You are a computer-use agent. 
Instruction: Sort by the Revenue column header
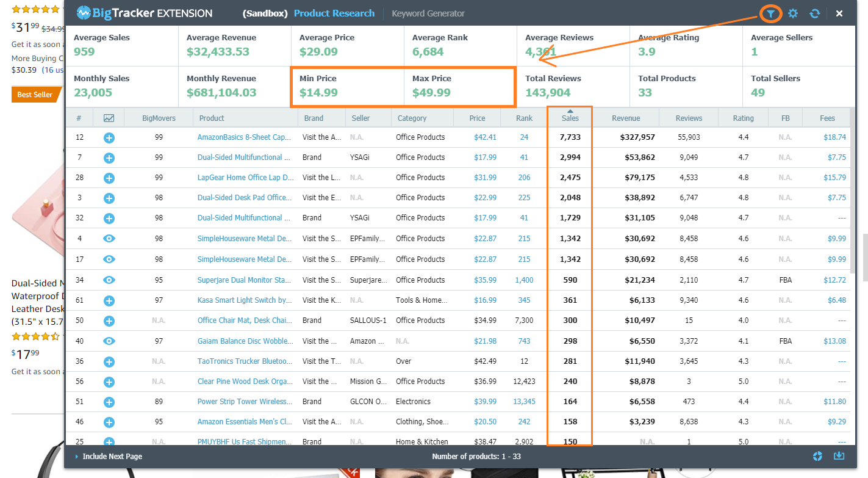(626, 118)
